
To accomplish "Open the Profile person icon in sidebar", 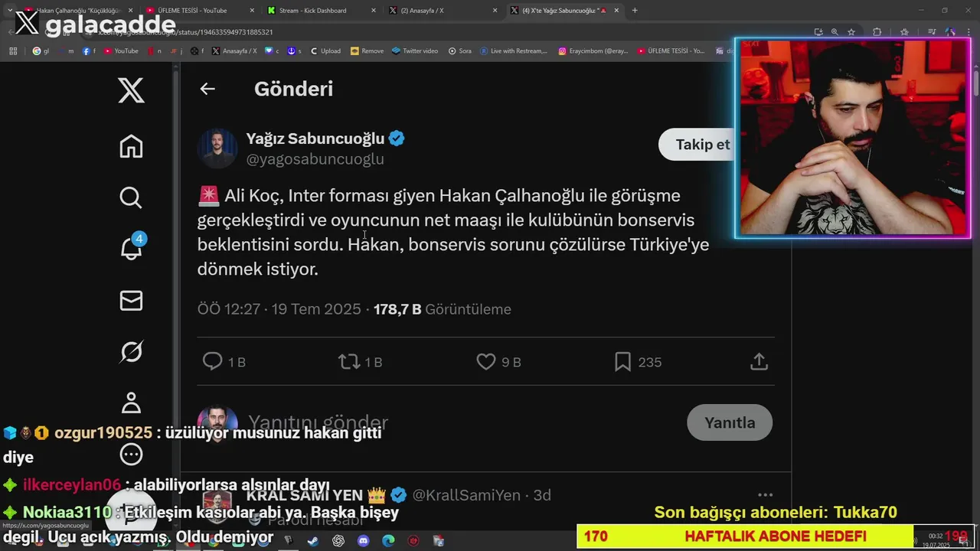I will coord(131,403).
